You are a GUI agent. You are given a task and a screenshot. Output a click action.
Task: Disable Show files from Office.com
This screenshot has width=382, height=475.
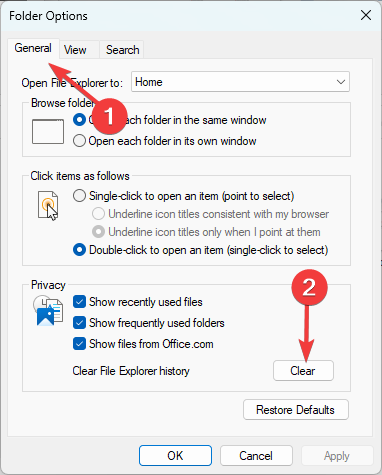[79, 344]
